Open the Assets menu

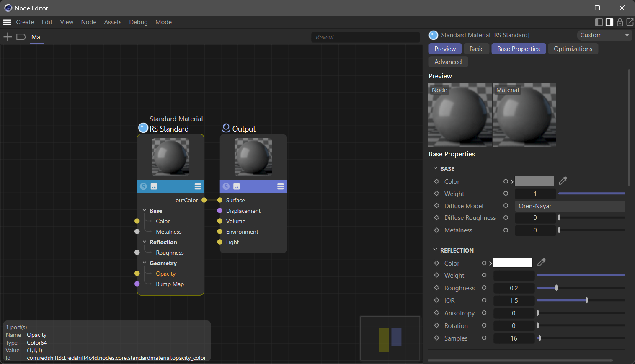pyautogui.click(x=113, y=22)
